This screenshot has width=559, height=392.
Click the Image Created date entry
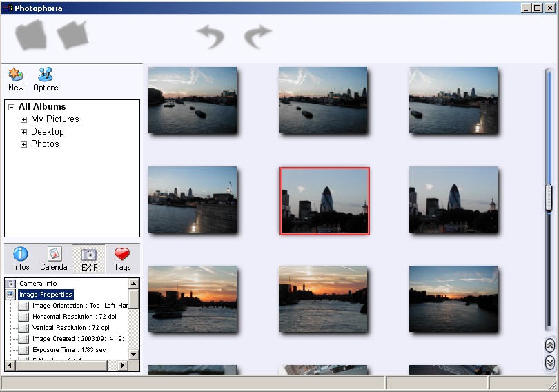pyautogui.click(x=80, y=339)
